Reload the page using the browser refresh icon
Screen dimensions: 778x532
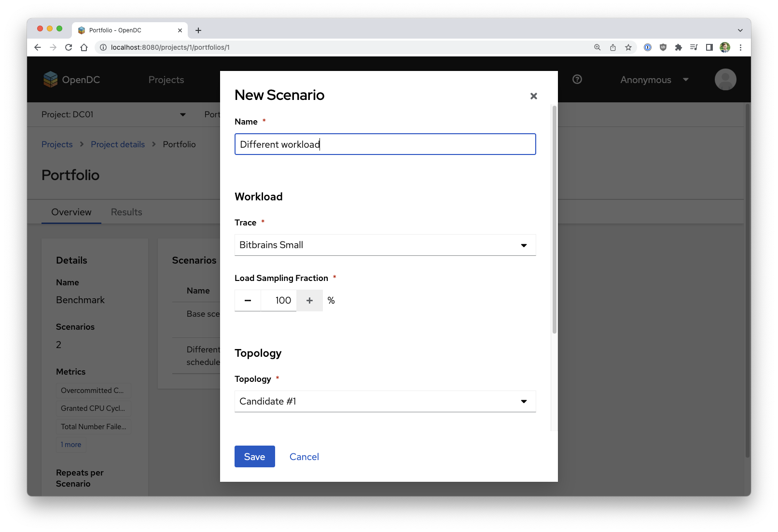click(69, 47)
